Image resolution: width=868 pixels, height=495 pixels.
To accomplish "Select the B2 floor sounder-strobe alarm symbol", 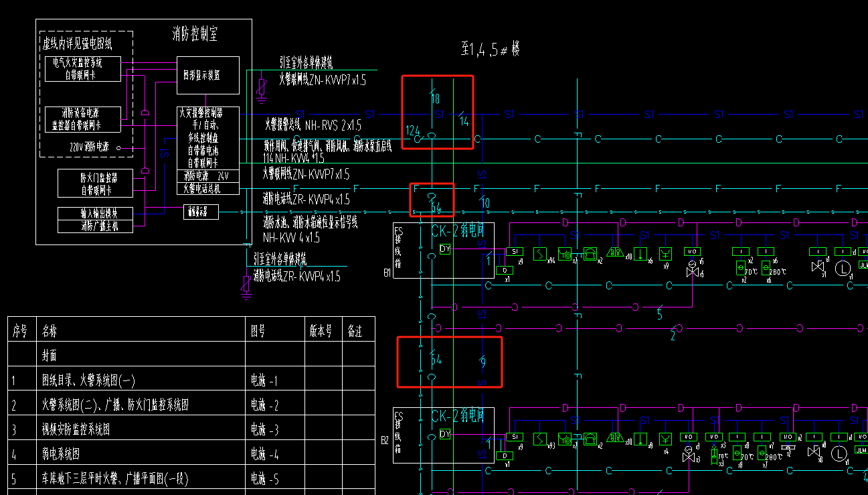I will coord(616,438).
